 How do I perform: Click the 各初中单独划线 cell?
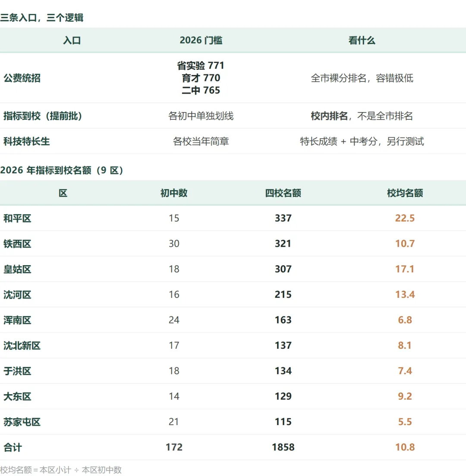(x=201, y=116)
